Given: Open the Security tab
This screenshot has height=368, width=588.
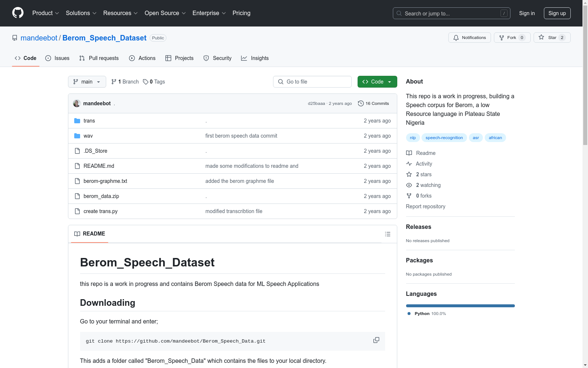Looking at the screenshot, I should click(x=218, y=58).
